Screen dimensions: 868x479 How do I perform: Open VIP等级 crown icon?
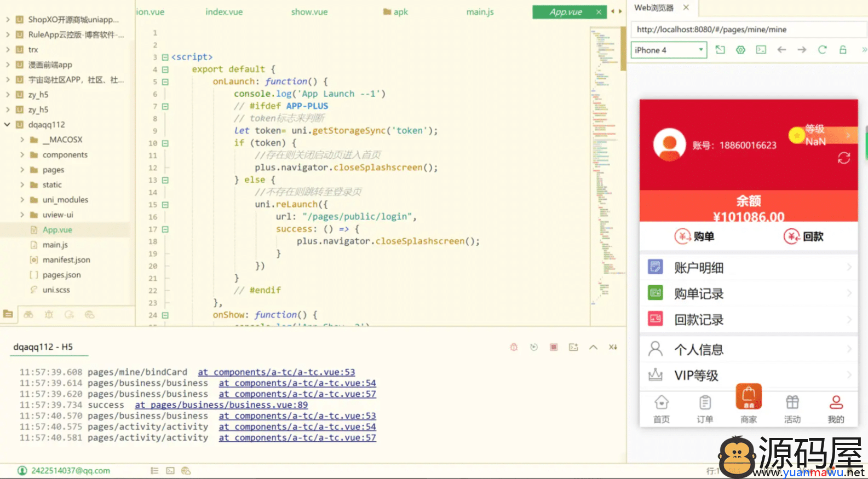(655, 375)
